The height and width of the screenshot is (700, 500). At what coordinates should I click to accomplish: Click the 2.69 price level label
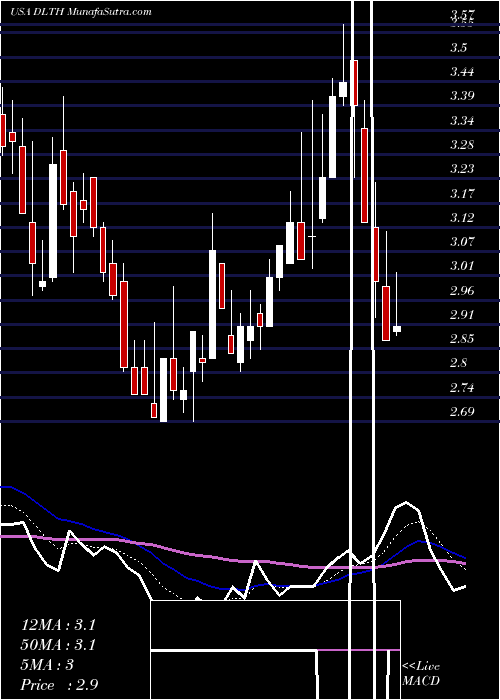tap(462, 411)
